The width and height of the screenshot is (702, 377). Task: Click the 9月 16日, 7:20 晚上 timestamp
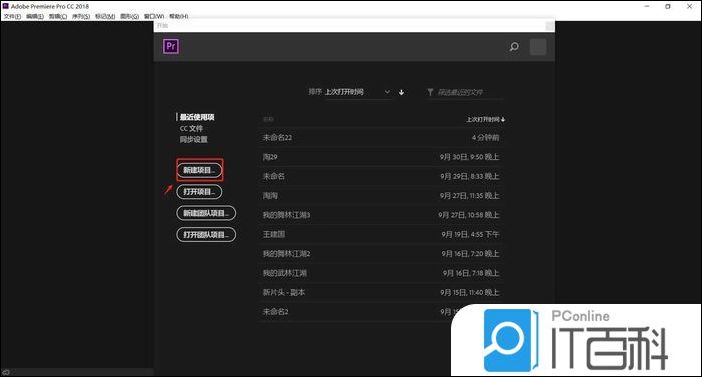tap(470, 253)
